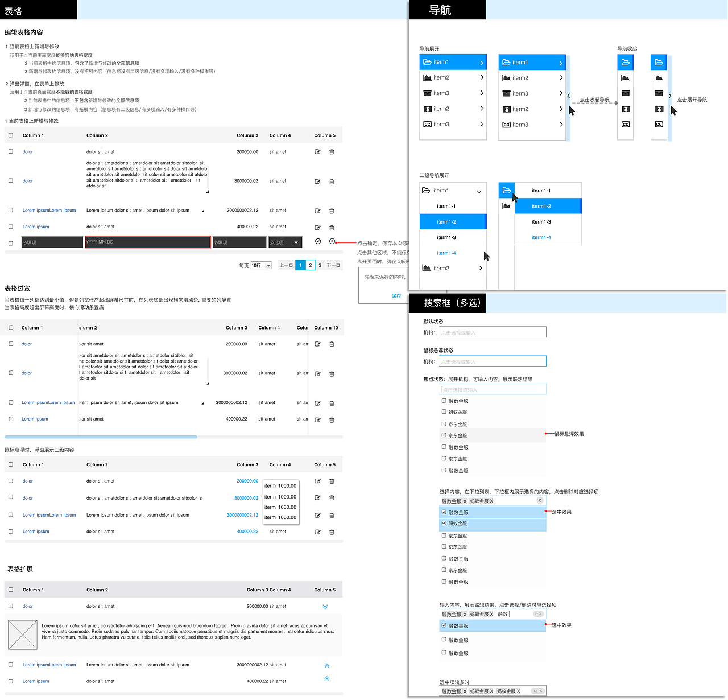Click the 保存 link in the unsaved-content dialog
Image resolution: width=728 pixels, height=700 pixels.
click(396, 296)
